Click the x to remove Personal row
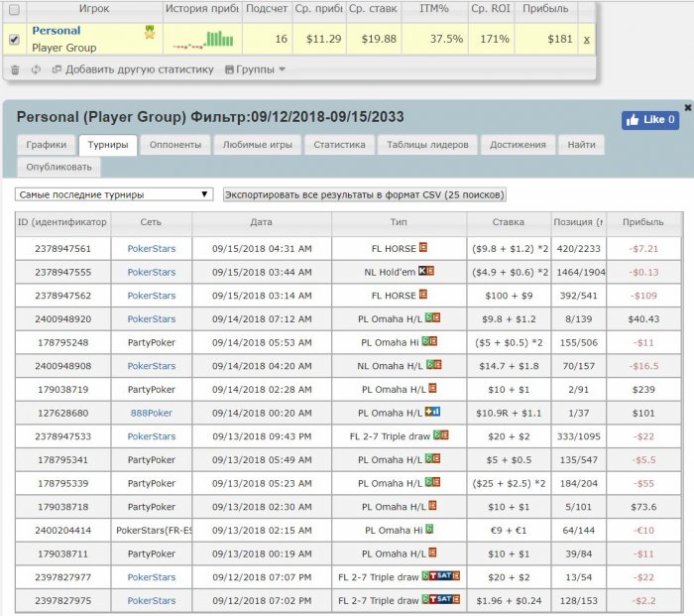Viewport: 694px width, 616px height. [x=586, y=39]
